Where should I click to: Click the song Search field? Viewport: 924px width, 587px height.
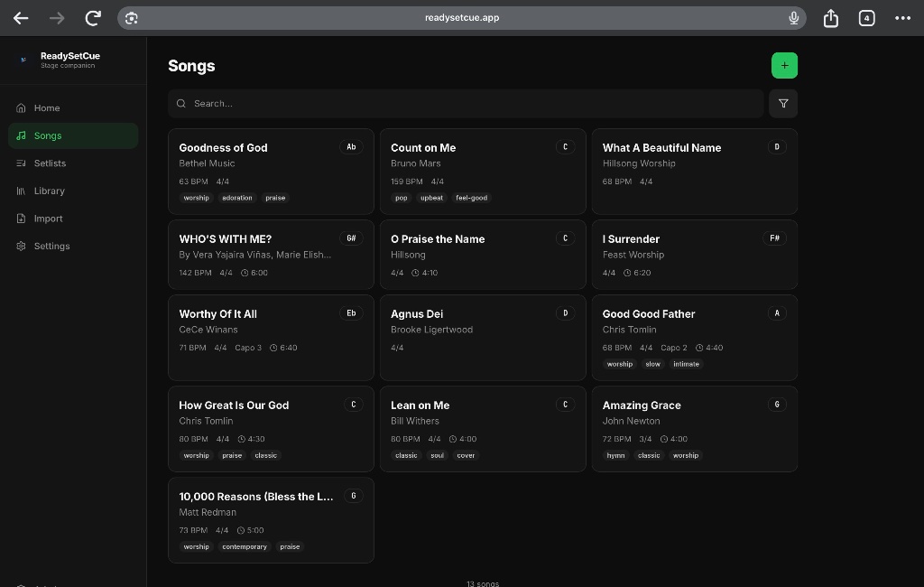tap(466, 103)
